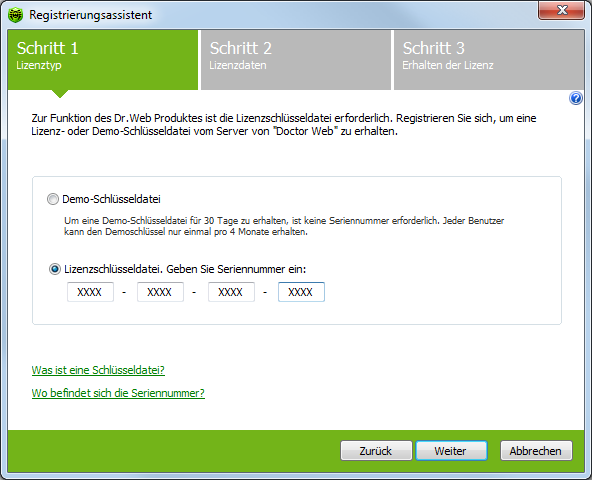
Task: Close the Registrierungsassistent window
Action: pyautogui.click(x=561, y=10)
